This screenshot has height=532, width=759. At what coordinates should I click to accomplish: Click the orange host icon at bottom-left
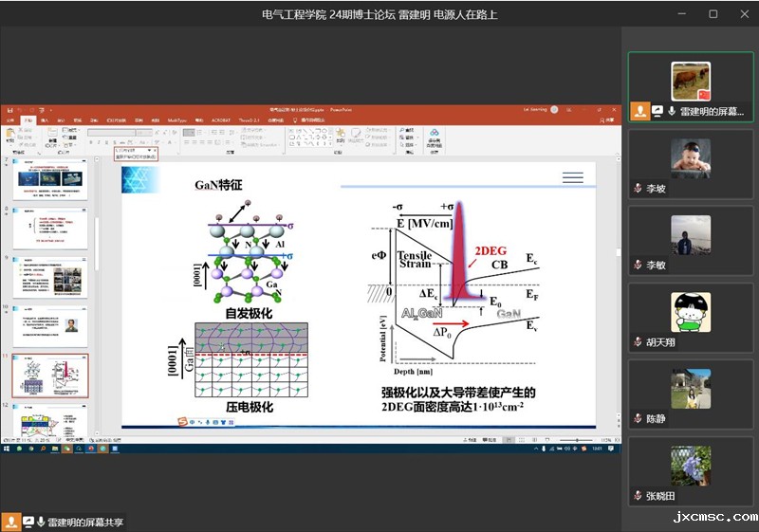pyautogui.click(x=11, y=522)
